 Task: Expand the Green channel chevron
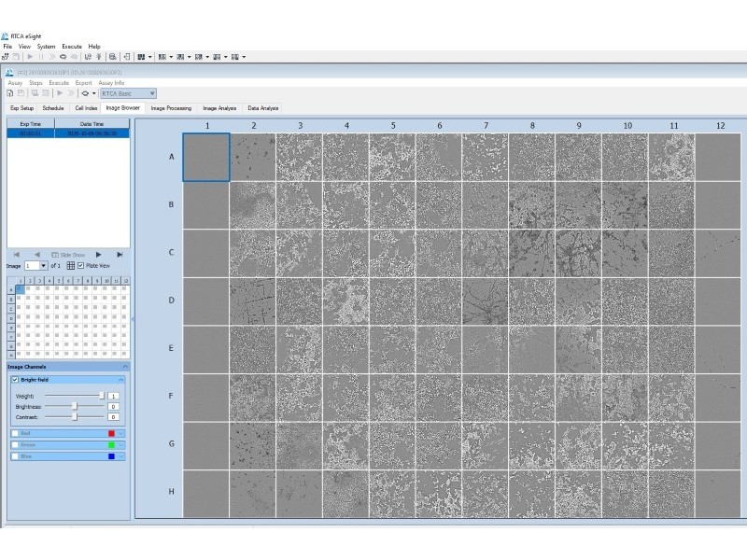pyautogui.click(x=121, y=445)
